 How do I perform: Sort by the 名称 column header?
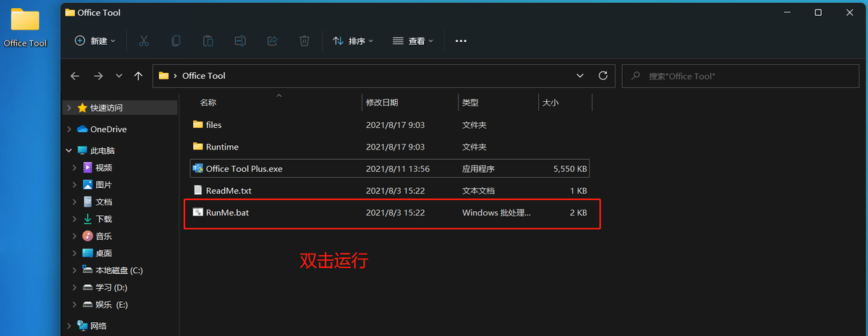coord(208,103)
